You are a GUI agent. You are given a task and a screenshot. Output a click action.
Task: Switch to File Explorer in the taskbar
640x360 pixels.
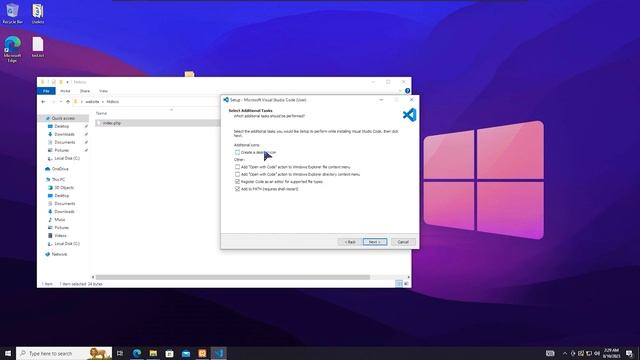[x=153, y=353]
